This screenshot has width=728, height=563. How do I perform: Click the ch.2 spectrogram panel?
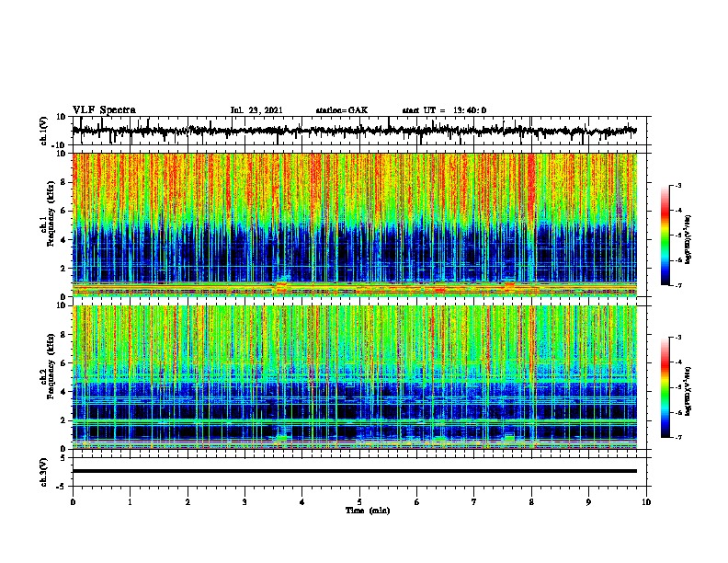point(355,377)
